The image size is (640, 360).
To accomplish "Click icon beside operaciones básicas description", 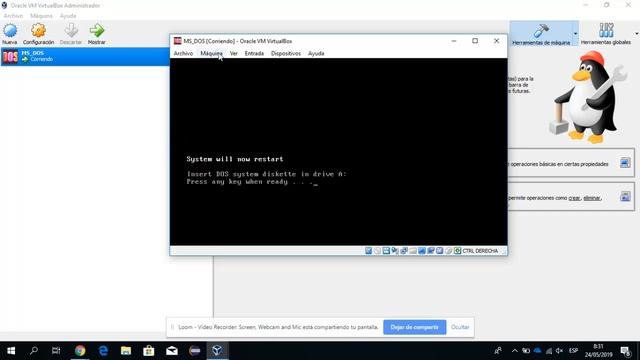I will pos(625,163).
